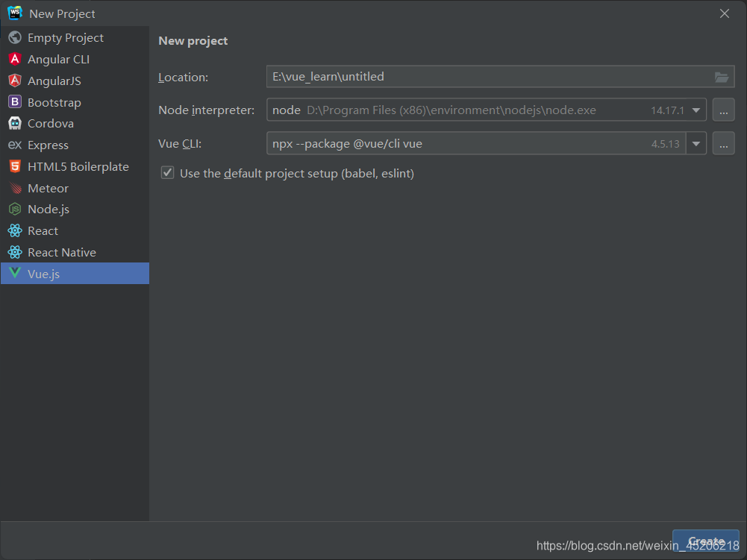Viewport: 747px width, 560px height.
Task: Click the 14.17.1 node version text
Action: (x=667, y=110)
